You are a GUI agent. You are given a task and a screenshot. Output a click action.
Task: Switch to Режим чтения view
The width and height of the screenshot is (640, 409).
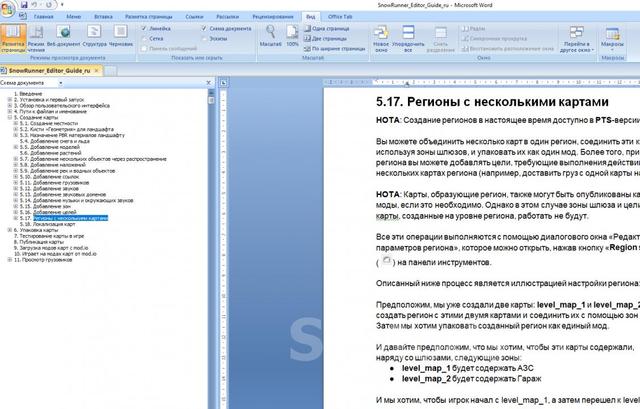[x=36, y=38]
